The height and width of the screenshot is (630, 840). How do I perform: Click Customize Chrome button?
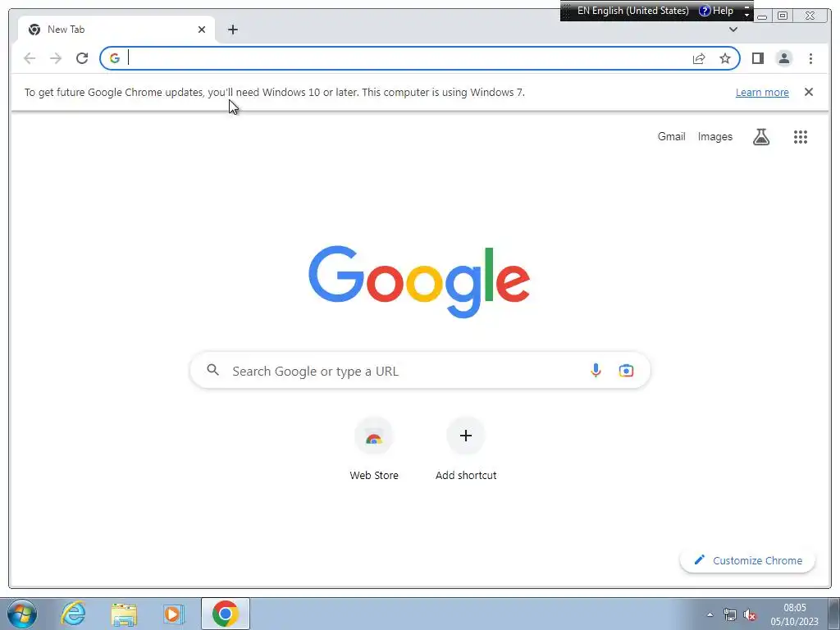[747, 560]
